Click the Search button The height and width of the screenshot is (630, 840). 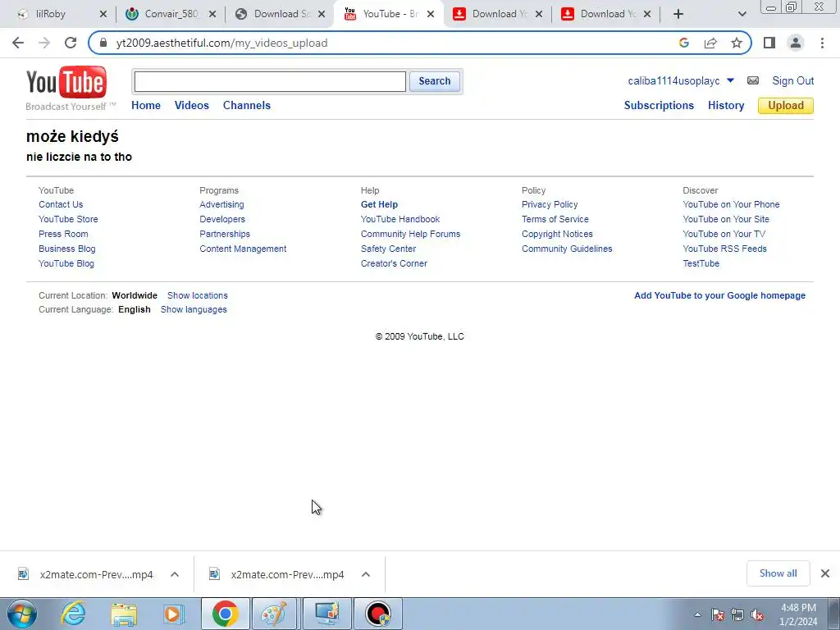click(435, 81)
